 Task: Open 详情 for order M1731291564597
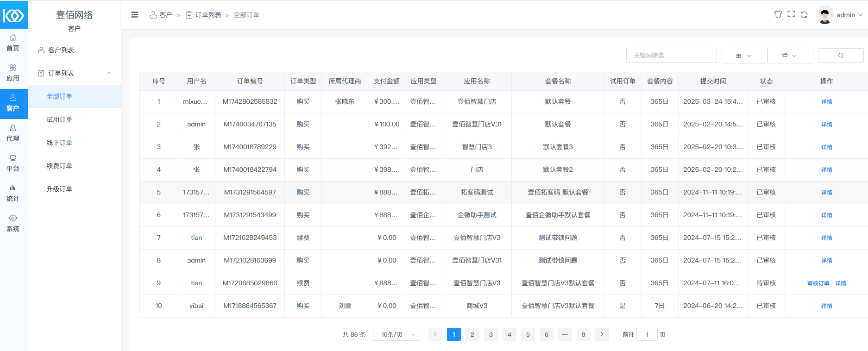coord(827,193)
